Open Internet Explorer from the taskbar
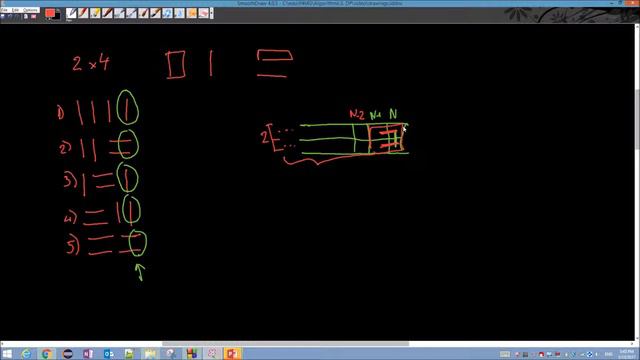This screenshot has height=360, width=640. [26, 353]
